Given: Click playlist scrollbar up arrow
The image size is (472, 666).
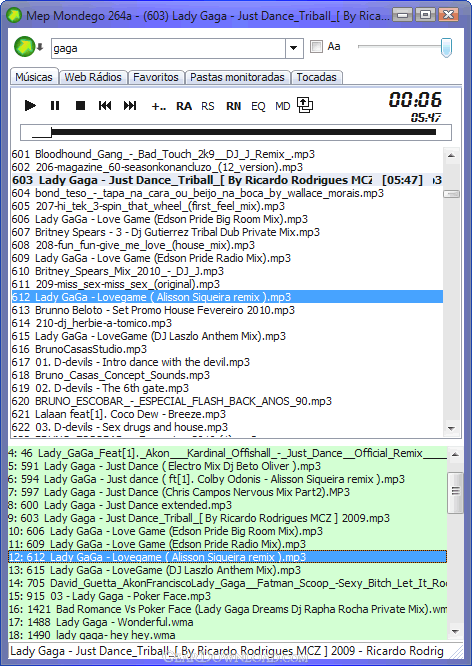Looking at the screenshot, I should 451,155.
